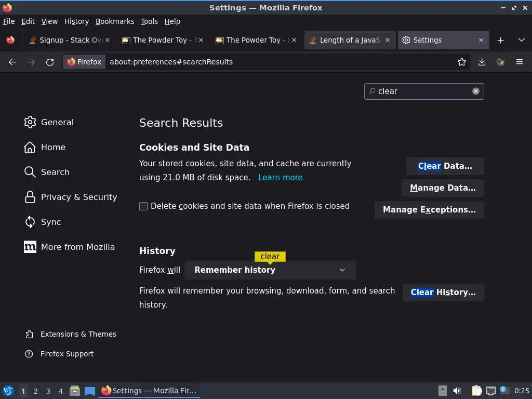This screenshot has height=399, width=532.
Task: Close the Length of a JavaScript tab
Action: coord(388,40)
